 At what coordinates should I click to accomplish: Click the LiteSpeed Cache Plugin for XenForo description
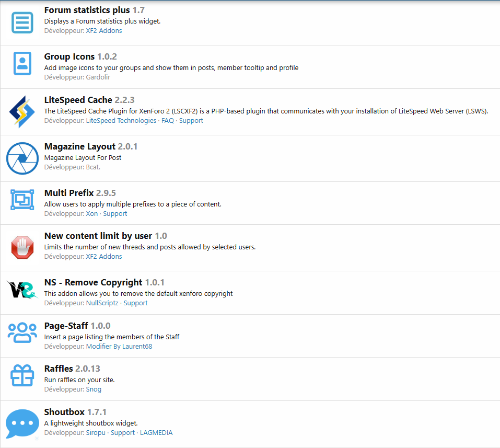(x=266, y=111)
